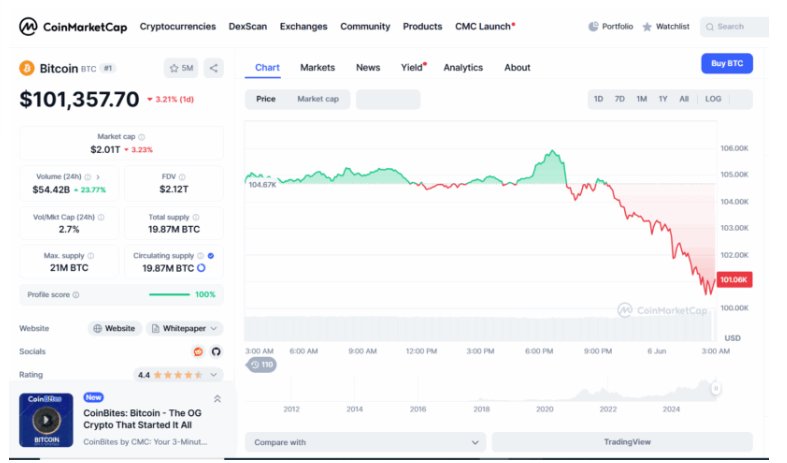Open the Cryptocurrencies menu
This screenshot has width=787, height=463.
(x=178, y=27)
